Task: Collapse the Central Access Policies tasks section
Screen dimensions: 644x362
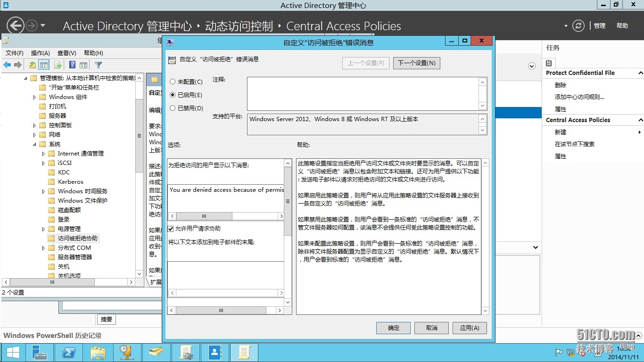Action: click(x=640, y=120)
